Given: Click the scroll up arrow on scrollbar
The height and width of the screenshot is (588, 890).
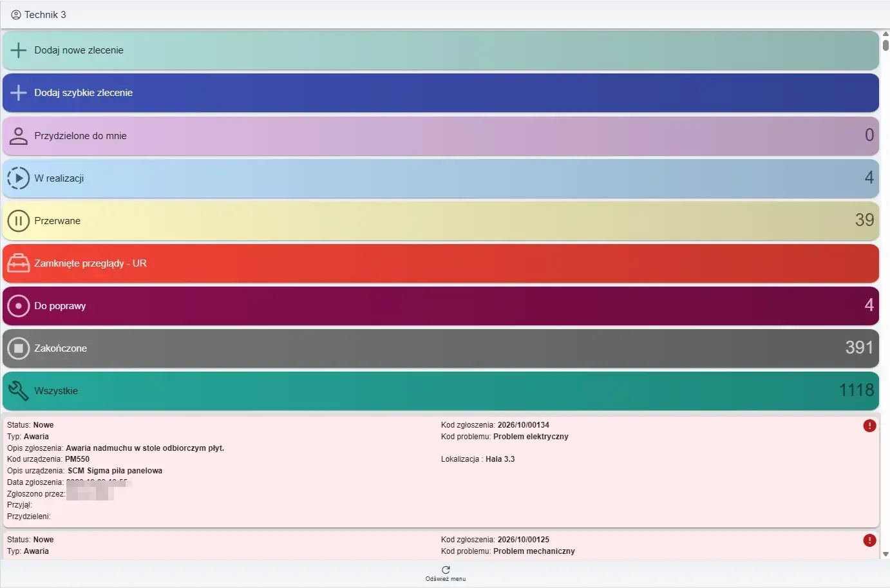Looking at the screenshot, I should coord(885,34).
